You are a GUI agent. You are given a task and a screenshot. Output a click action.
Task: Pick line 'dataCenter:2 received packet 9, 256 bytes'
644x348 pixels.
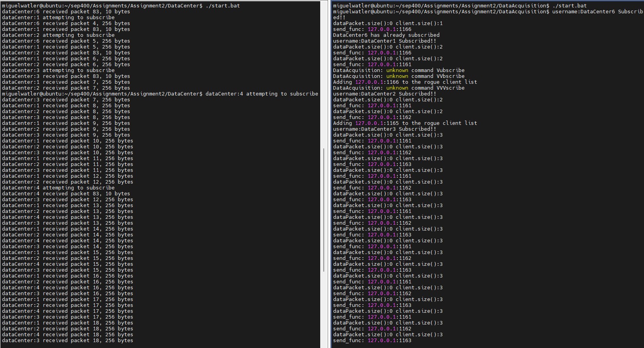[66, 129]
